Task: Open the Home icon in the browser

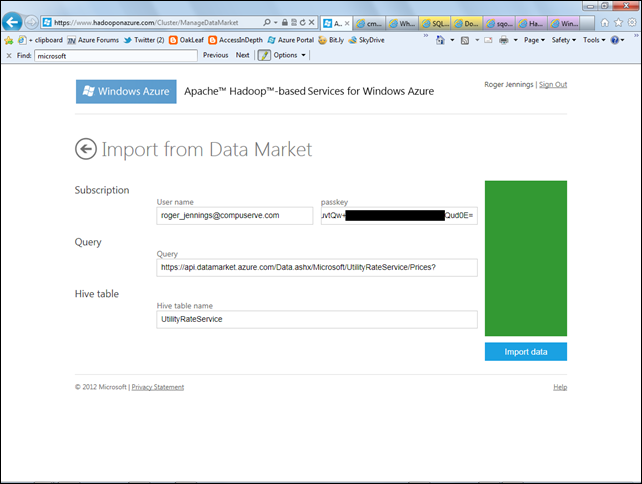Action: (x=605, y=23)
